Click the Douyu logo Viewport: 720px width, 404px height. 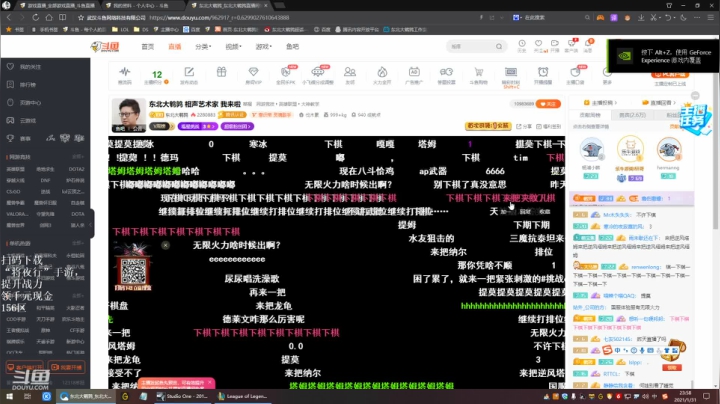[x=105, y=46]
